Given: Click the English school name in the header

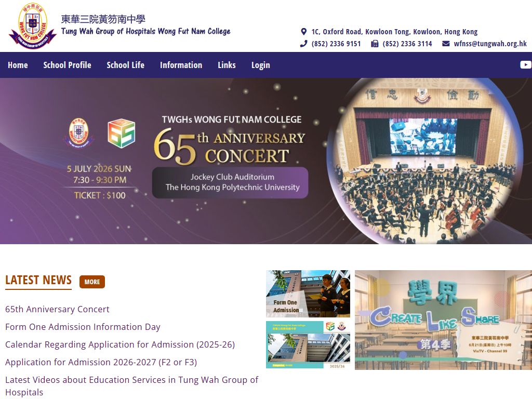Looking at the screenshot, I should click(x=146, y=31).
